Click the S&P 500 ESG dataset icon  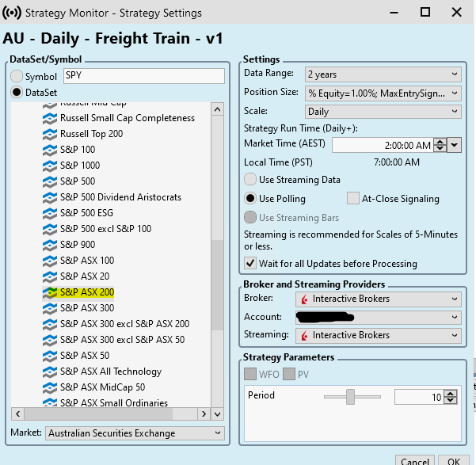(49, 213)
